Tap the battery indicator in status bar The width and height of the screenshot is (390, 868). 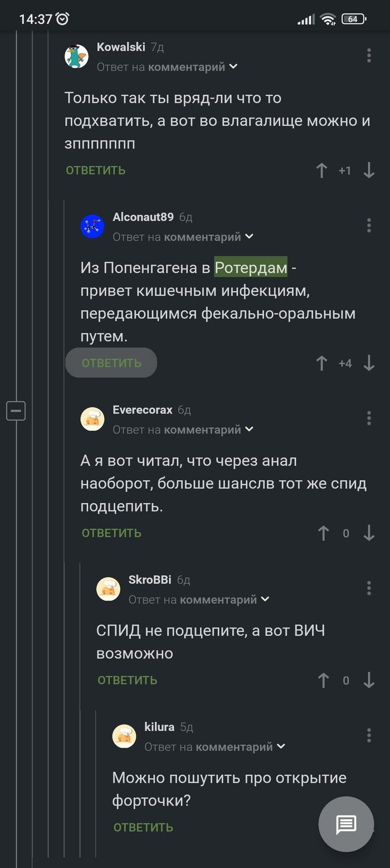[353, 19]
